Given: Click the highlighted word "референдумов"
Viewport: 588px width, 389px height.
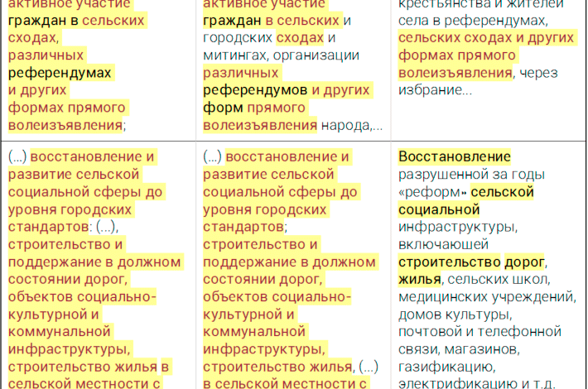Looking at the screenshot, I should coord(255,90).
